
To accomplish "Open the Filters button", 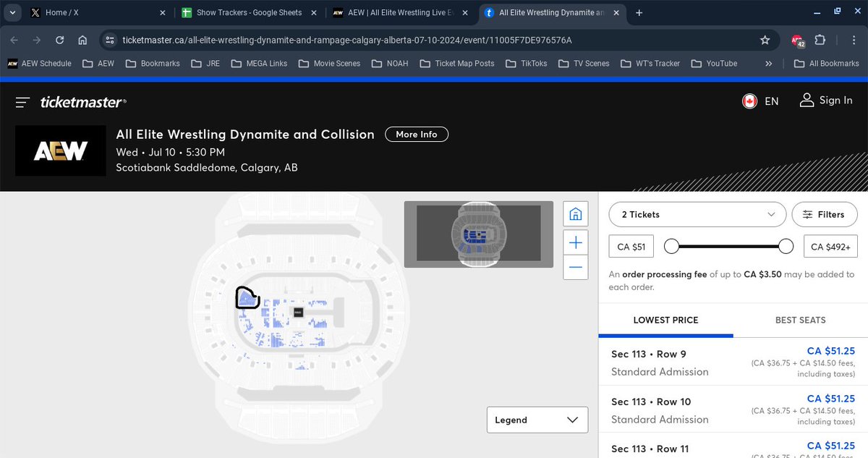I will click(x=824, y=214).
